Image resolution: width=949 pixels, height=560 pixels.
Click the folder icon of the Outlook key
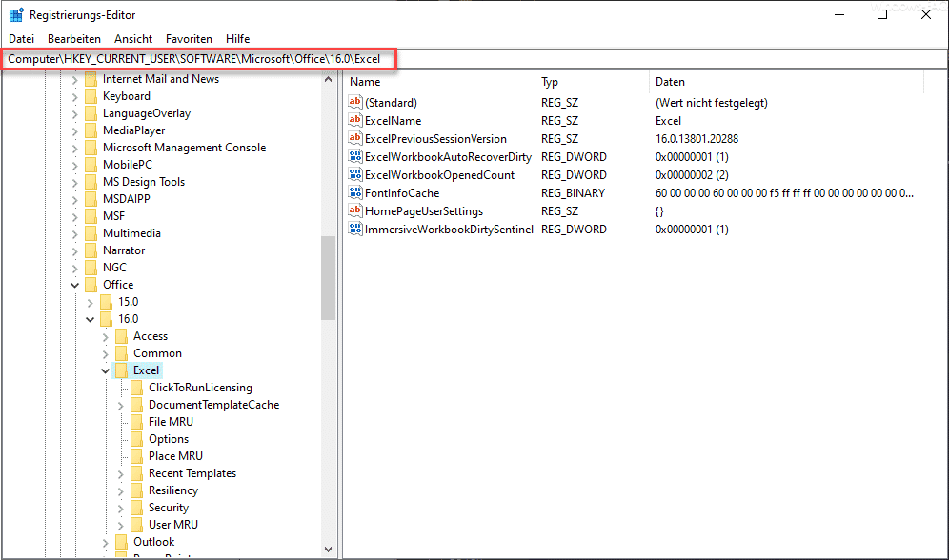click(121, 541)
